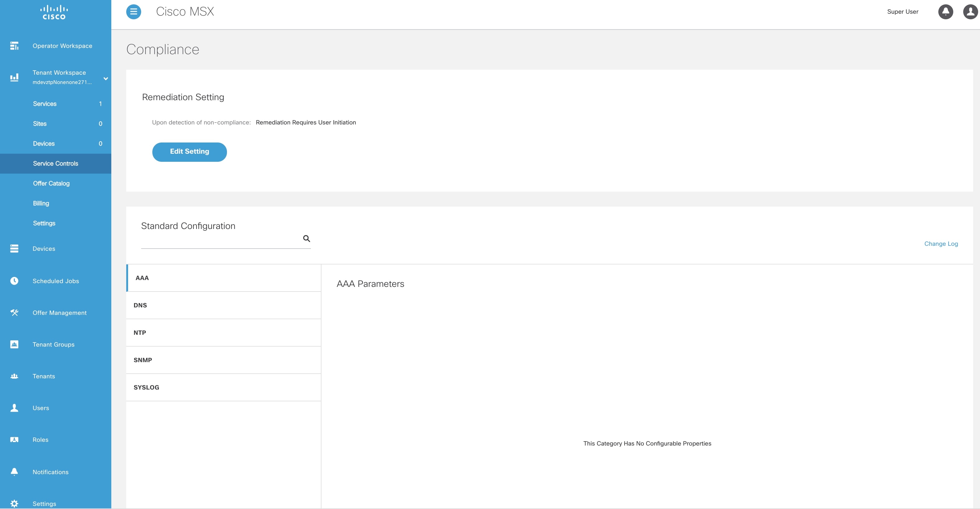Click the Offer Management tools icon
The height and width of the screenshot is (509, 980).
pyautogui.click(x=14, y=313)
